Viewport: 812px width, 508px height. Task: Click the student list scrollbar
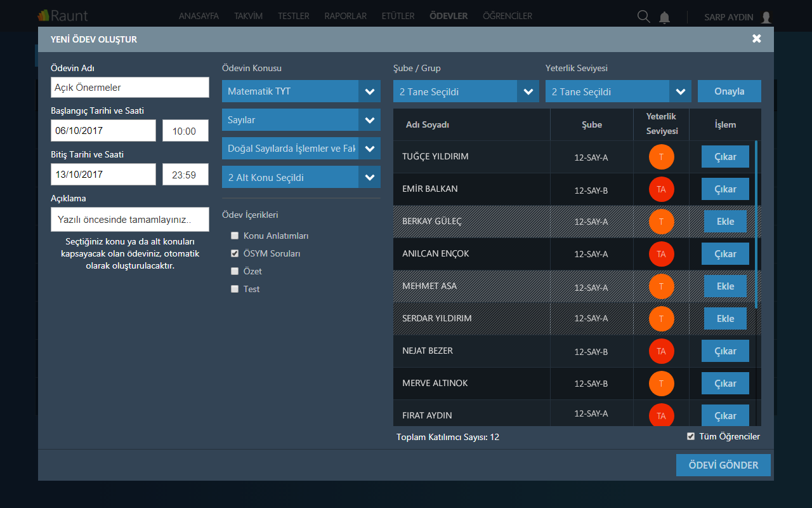click(756, 224)
